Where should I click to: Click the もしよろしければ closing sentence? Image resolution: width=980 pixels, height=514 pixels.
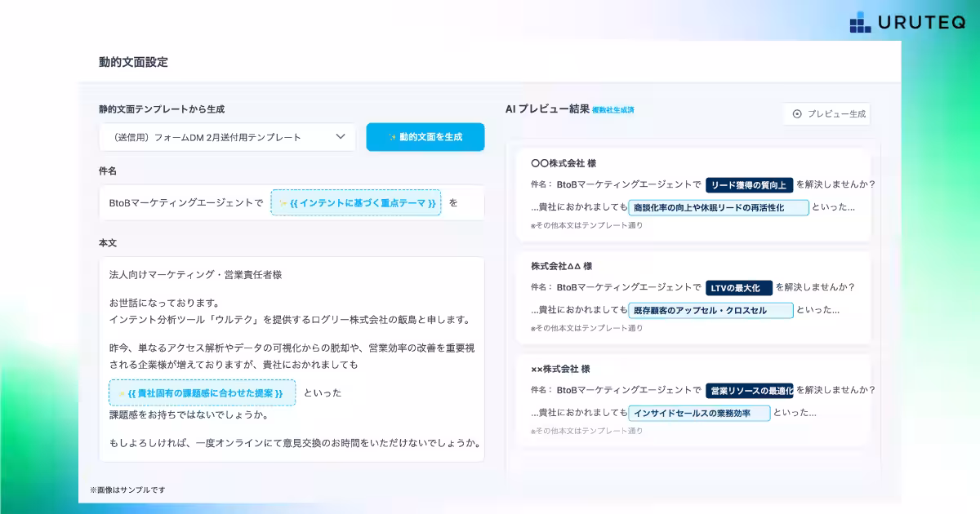[x=294, y=443]
